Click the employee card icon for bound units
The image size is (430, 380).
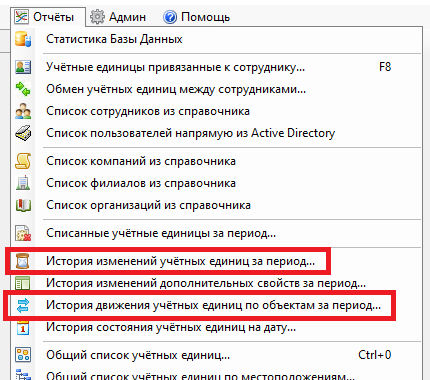pyautogui.click(x=23, y=67)
